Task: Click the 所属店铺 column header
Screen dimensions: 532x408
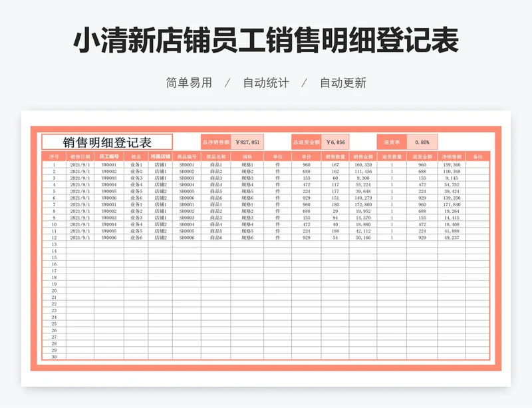Action: click(x=160, y=156)
